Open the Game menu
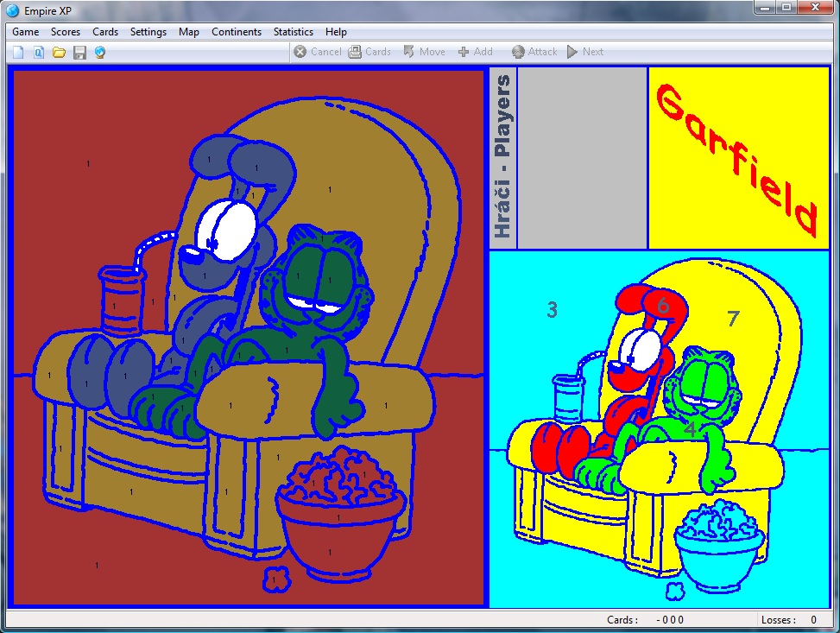Viewport: 840px width, 633px height. pos(26,32)
